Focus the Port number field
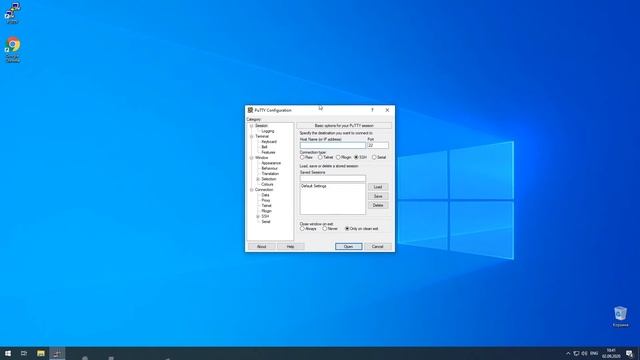The image size is (640, 360). click(378, 145)
